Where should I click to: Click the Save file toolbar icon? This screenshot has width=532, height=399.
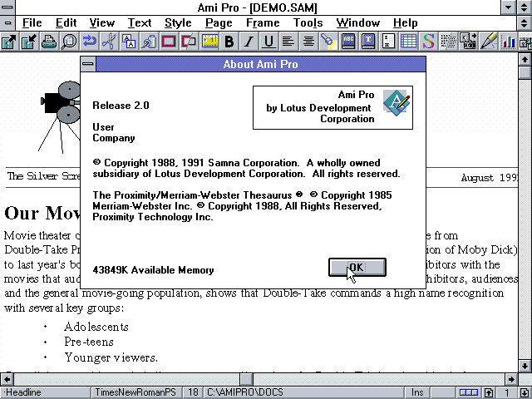pyautogui.click(x=29, y=41)
